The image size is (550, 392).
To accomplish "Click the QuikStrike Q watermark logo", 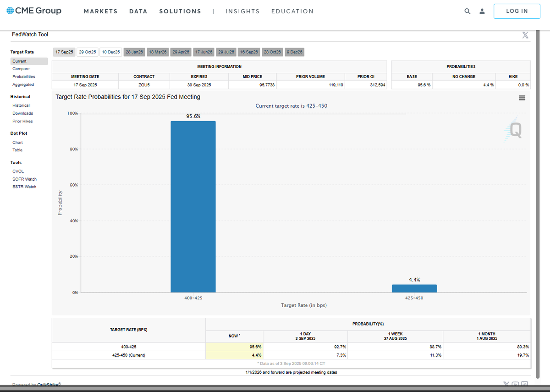I will click(513, 130).
